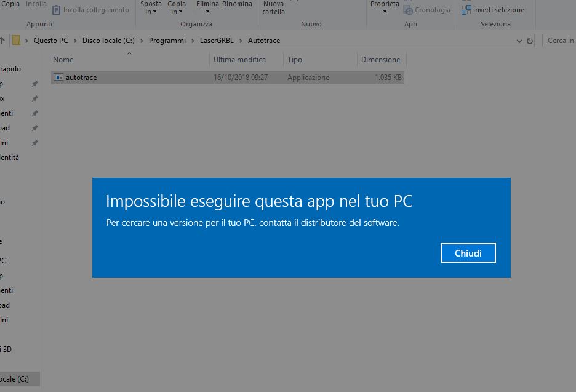Click the Inverti selezione icon
Viewport: 576px width, 392px height.
[x=466, y=10]
